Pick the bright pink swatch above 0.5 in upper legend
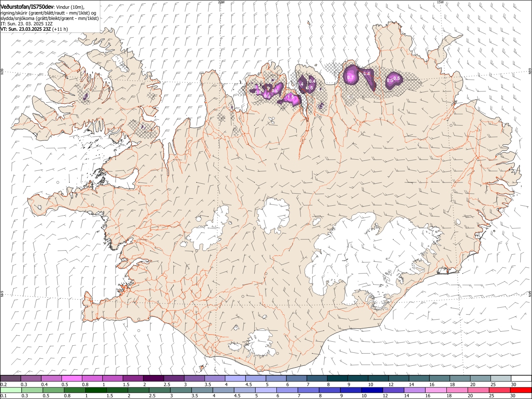The image size is (532, 399). (71, 378)
